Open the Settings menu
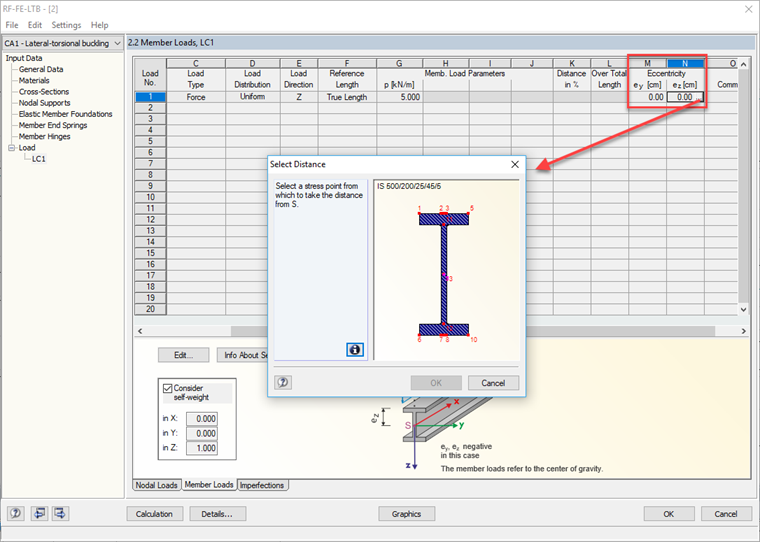Viewport: 760px width, 542px height. pyautogui.click(x=66, y=25)
